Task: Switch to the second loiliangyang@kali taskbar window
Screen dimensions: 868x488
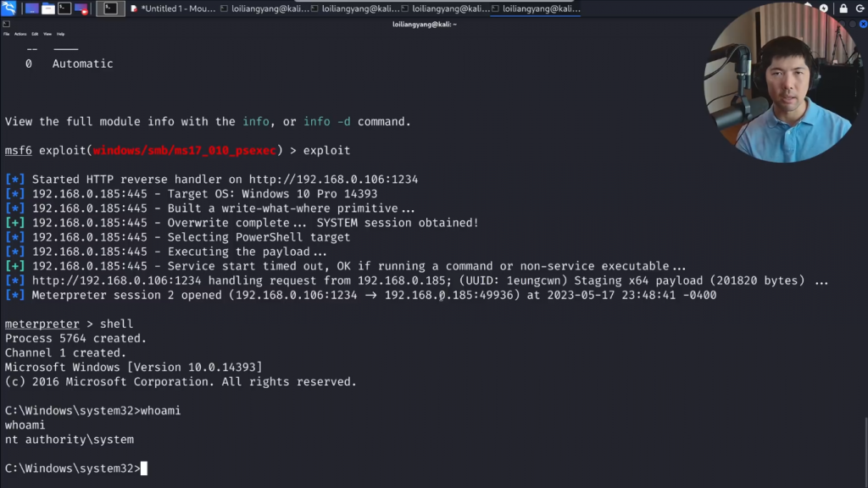Action: click(x=355, y=8)
